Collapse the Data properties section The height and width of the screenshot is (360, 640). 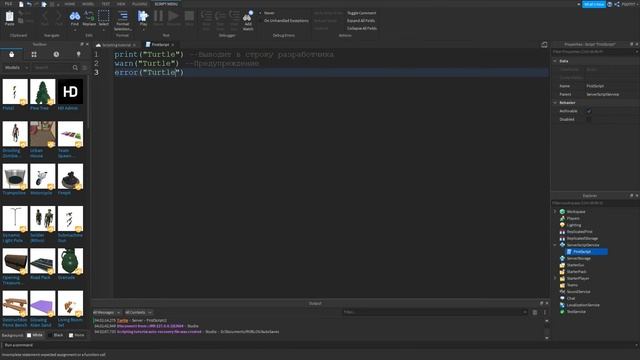click(x=555, y=61)
